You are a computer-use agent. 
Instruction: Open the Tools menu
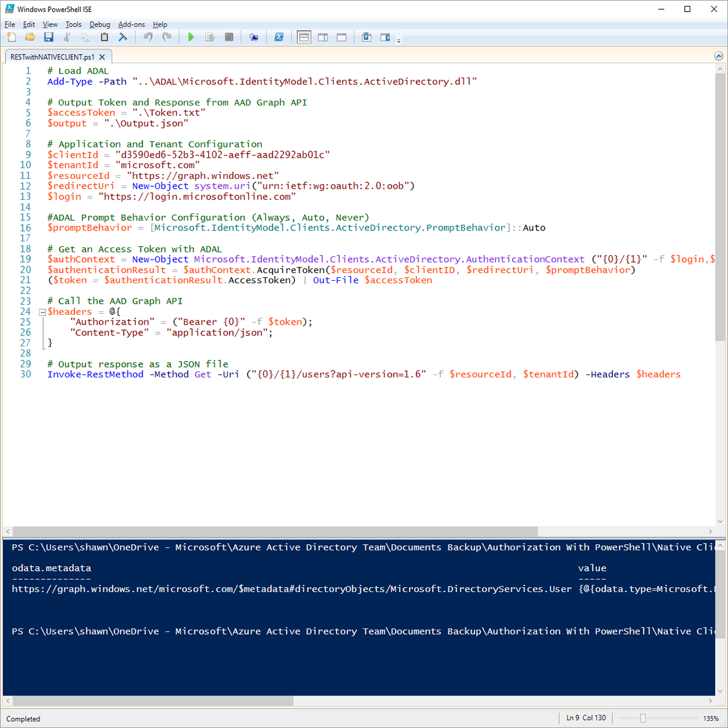point(73,24)
